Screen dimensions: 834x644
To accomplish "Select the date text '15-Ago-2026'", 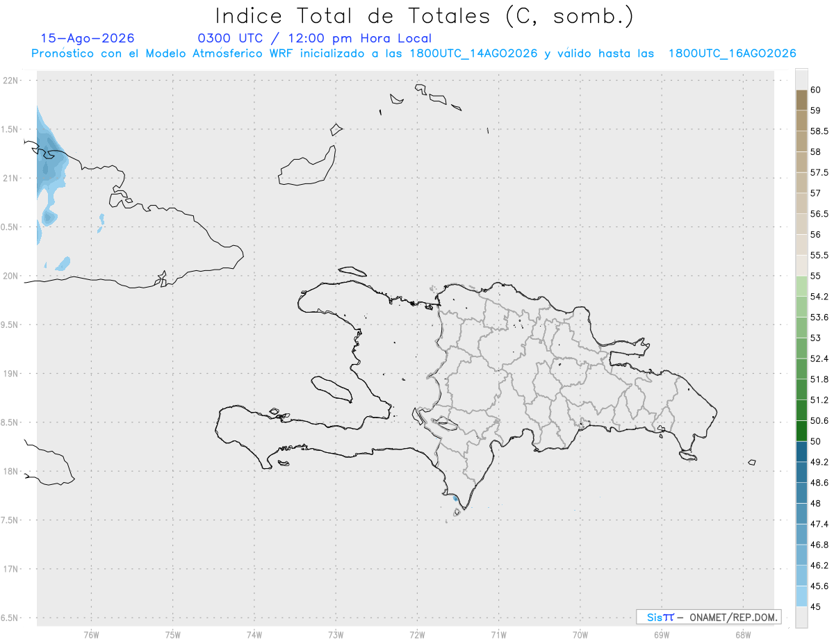I will (x=88, y=38).
